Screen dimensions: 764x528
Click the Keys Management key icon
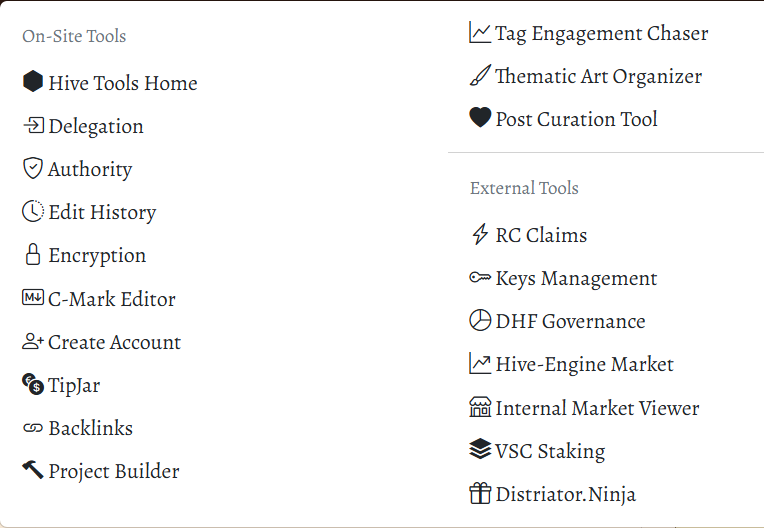[480, 278]
